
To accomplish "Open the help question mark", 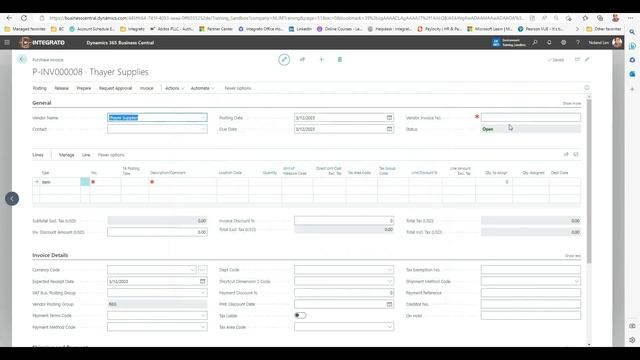I will tap(578, 42).
